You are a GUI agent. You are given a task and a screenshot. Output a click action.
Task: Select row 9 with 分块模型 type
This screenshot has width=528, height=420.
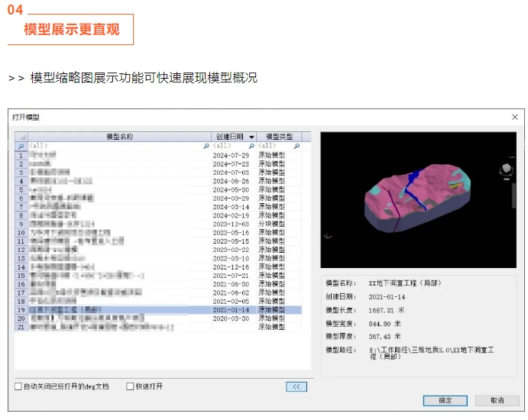(x=153, y=224)
